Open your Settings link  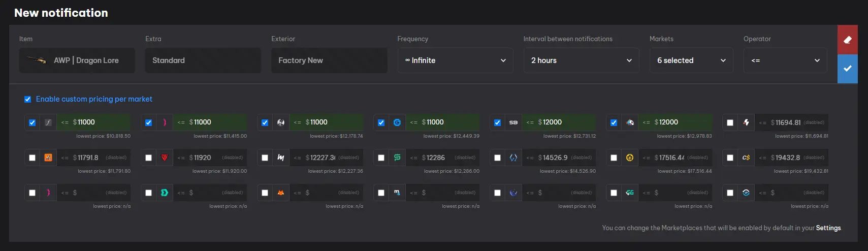click(828, 228)
